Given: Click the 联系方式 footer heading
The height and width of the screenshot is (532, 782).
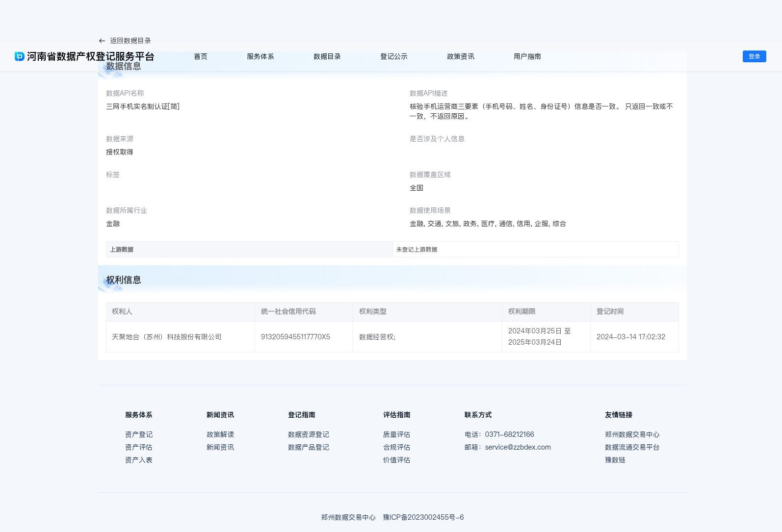Looking at the screenshot, I should coord(478,415).
